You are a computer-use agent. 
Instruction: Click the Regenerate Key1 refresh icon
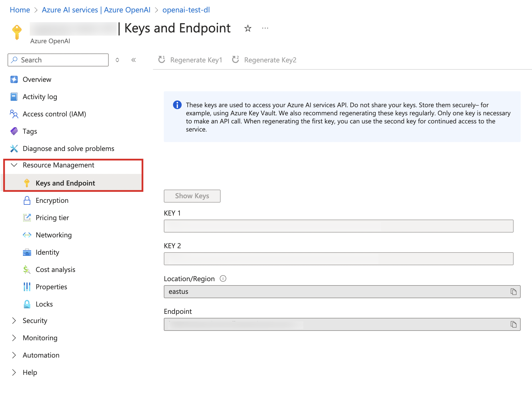(162, 59)
